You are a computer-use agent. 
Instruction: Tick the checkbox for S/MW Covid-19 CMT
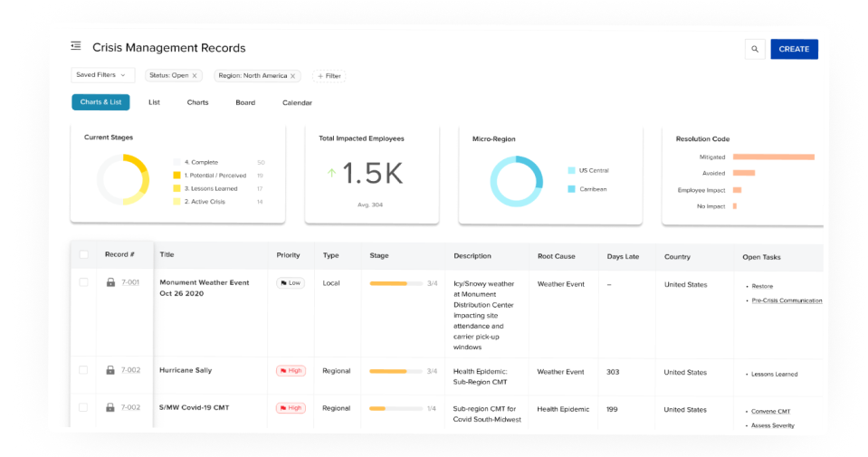click(83, 407)
